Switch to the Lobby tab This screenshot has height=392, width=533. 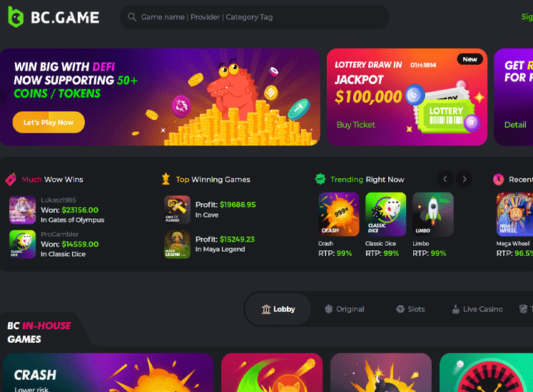278,309
